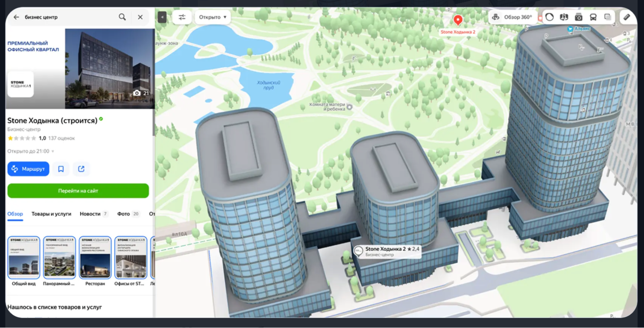Share the place using share icon

tap(81, 169)
